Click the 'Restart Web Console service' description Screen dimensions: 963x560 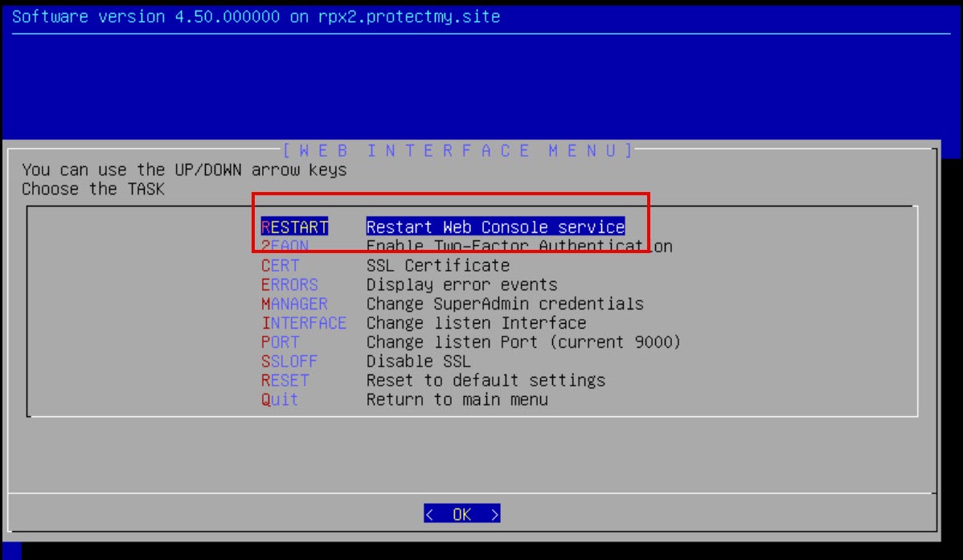pyautogui.click(x=495, y=227)
